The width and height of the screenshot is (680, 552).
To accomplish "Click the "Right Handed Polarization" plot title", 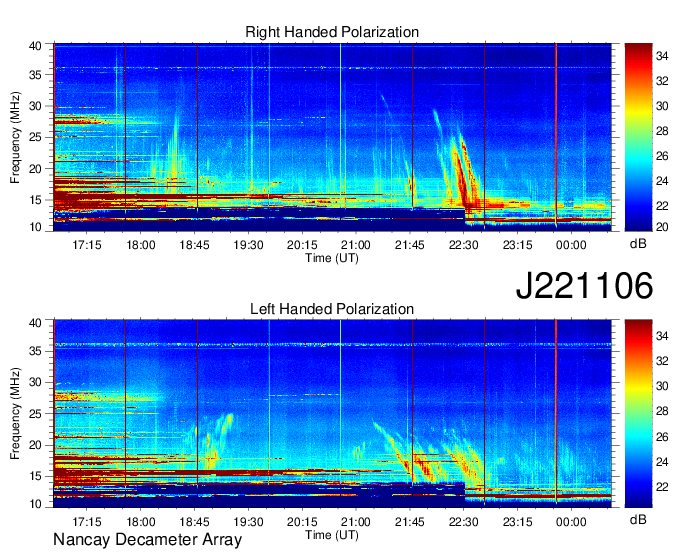I will coord(332,32).
